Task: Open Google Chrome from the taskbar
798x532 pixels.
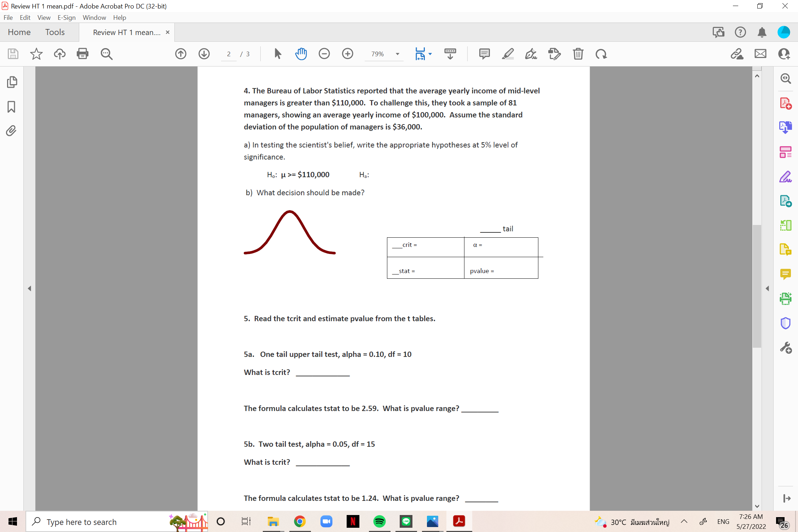Action: 300,521
